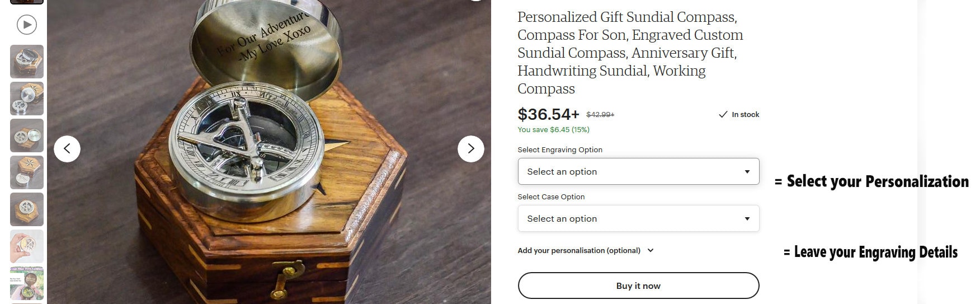Open the Select Engraving Option dropdown
The width and height of the screenshot is (980, 304).
point(638,171)
